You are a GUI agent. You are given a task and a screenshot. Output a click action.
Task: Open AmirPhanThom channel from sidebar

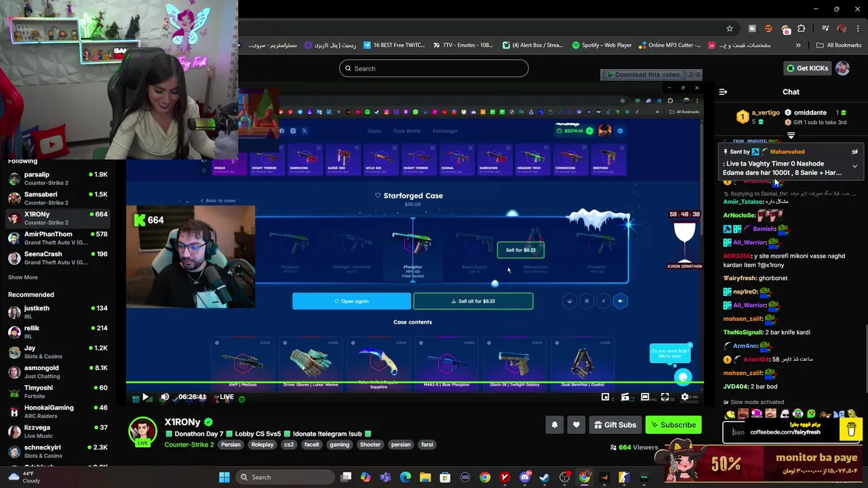[57, 238]
